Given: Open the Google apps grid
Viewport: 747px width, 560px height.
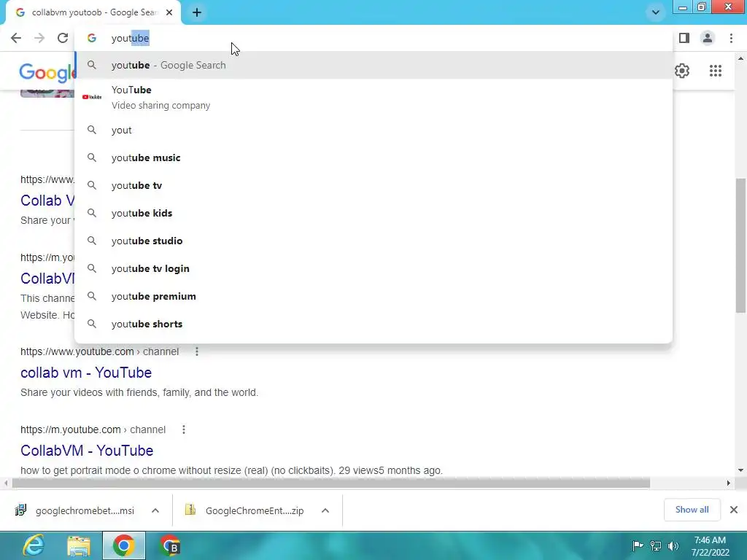Looking at the screenshot, I should (x=715, y=71).
